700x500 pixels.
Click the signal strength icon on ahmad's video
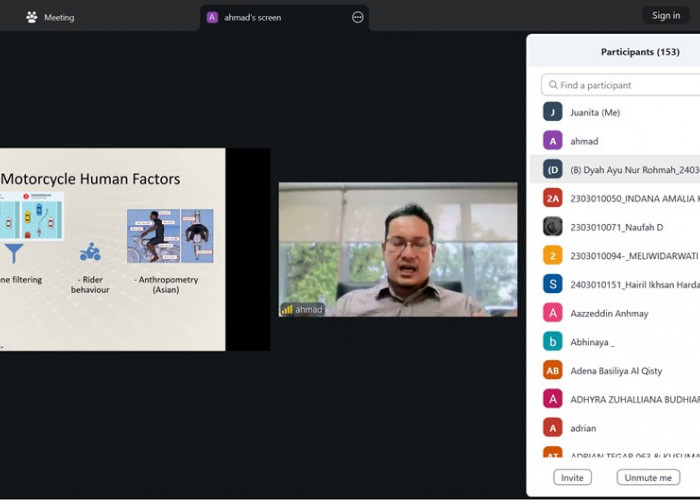[x=287, y=310]
